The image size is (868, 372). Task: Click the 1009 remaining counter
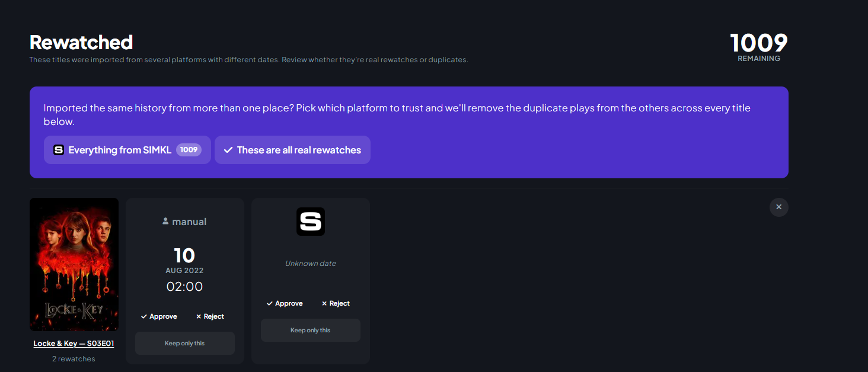(x=758, y=47)
